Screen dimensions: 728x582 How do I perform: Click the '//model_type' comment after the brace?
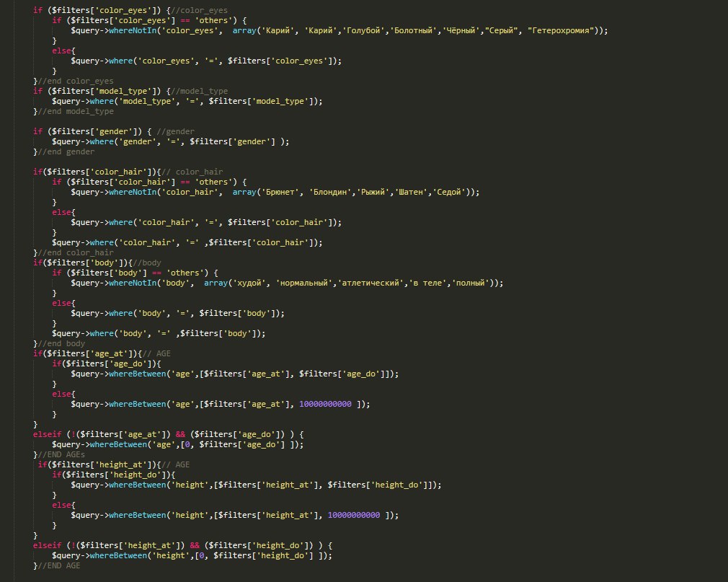tap(199, 92)
